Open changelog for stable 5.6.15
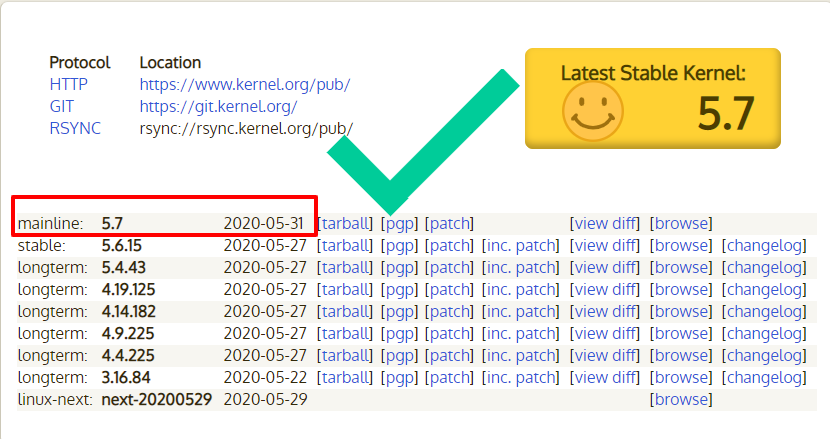830x439 pixels. tap(764, 246)
